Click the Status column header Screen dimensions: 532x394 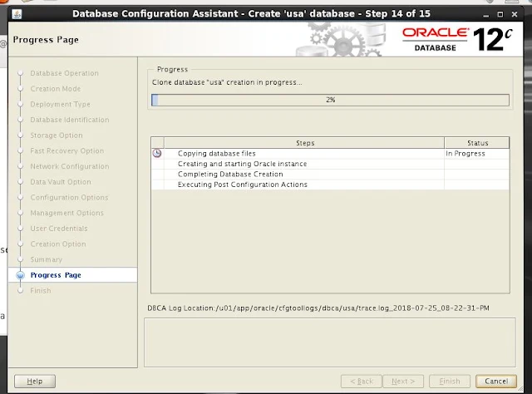(x=477, y=143)
